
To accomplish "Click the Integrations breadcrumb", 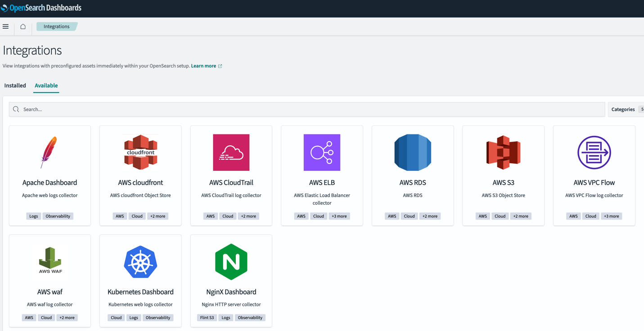I will 57,27.
